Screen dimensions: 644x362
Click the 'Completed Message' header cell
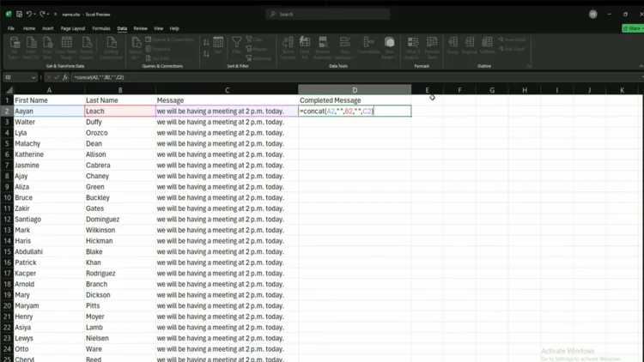click(355, 100)
